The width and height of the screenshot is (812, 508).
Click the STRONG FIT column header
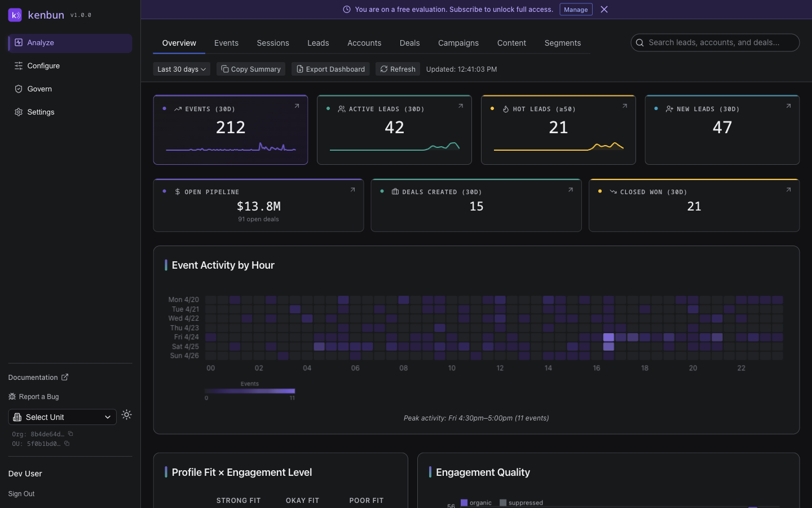pos(239,501)
